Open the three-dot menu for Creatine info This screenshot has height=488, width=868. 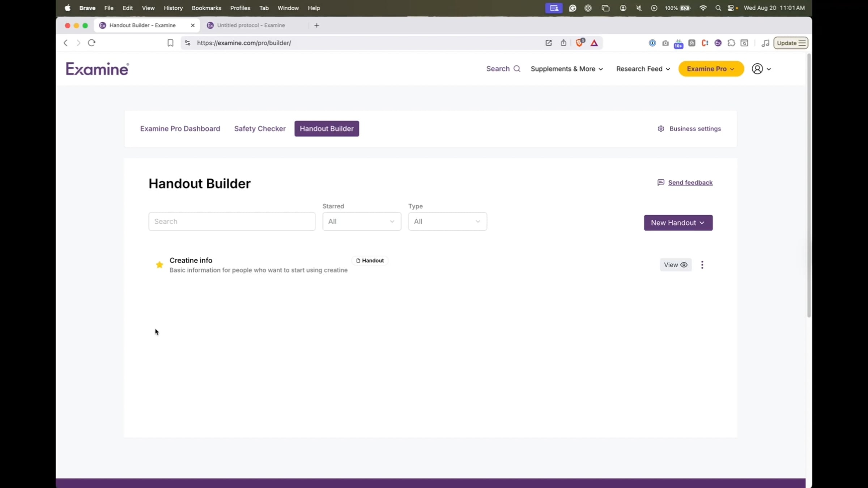(702, 265)
